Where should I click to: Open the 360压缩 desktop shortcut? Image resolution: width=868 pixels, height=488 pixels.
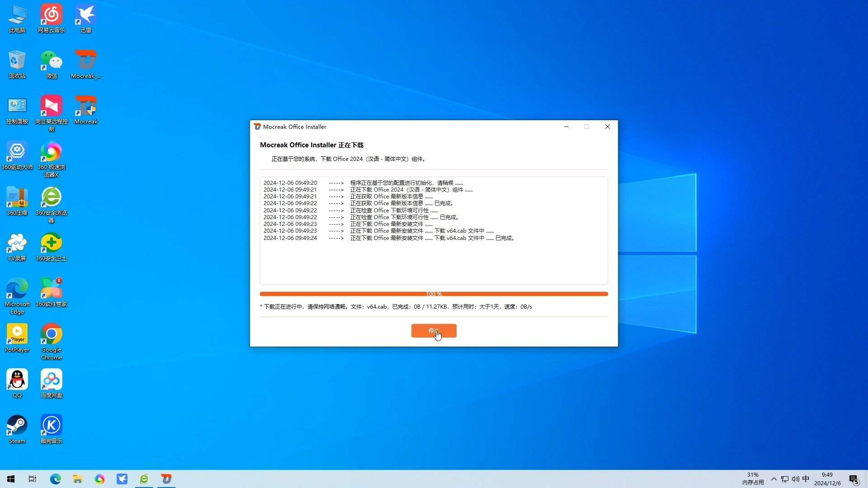click(17, 202)
